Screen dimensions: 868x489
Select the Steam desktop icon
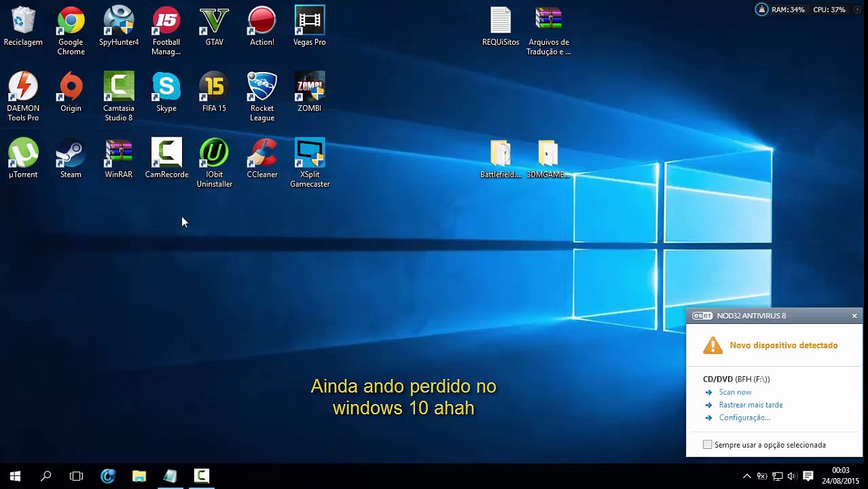click(x=71, y=159)
